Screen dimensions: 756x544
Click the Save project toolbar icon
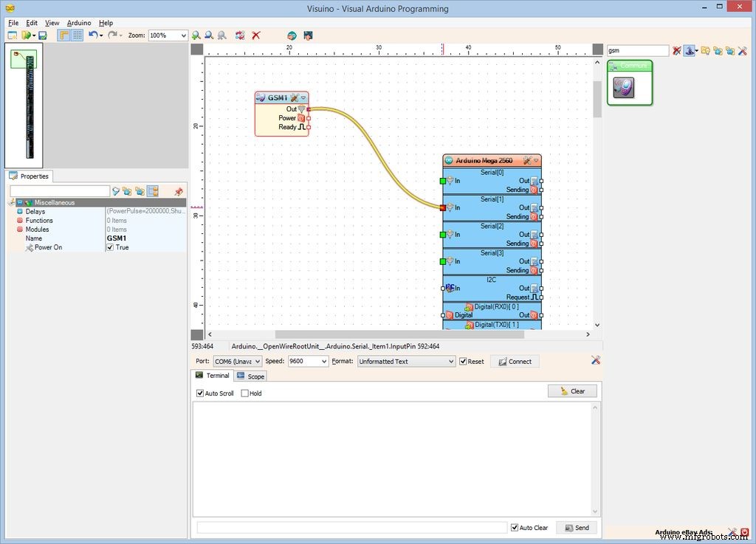tap(43, 35)
